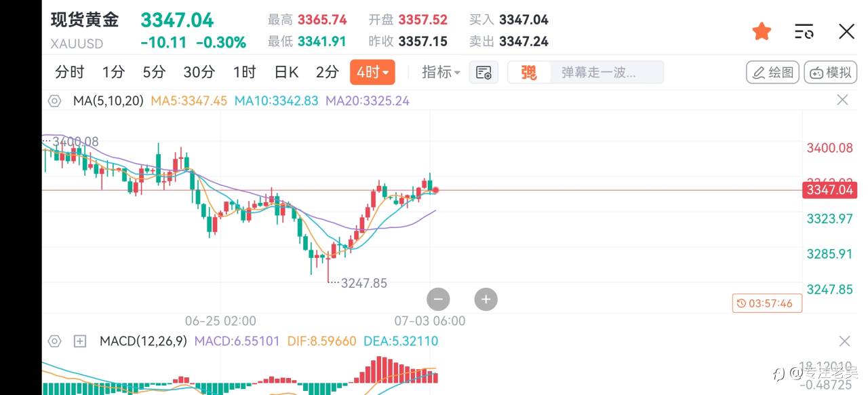Zoom in chart with plus button
The image size is (868, 395).
(486, 299)
